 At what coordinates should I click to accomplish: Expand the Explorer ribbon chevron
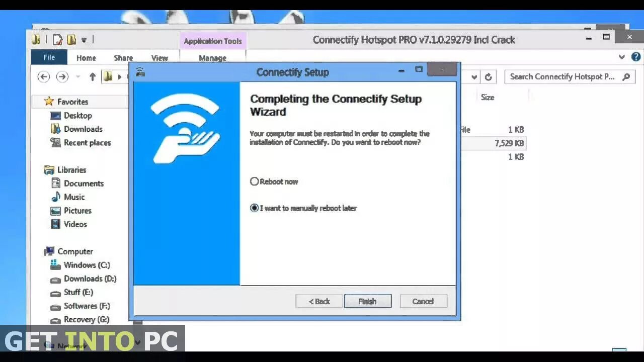[x=622, y=57]
